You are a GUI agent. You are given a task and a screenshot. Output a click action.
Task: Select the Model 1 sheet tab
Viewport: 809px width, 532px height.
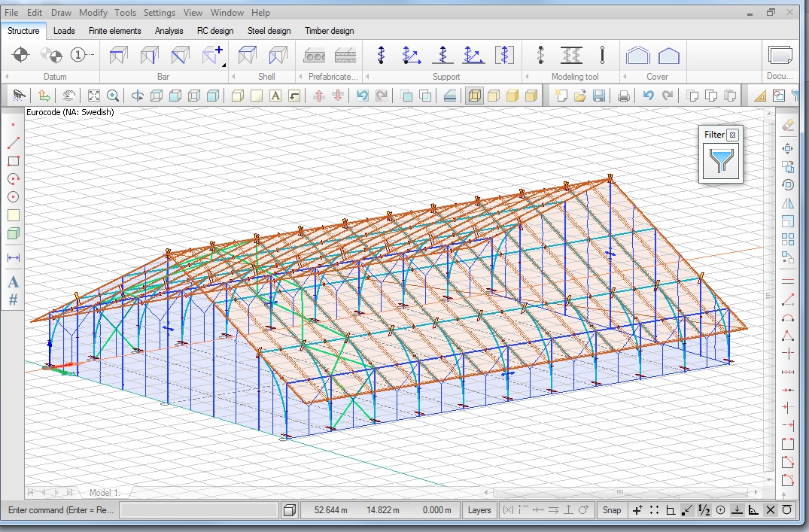(104, 493)
